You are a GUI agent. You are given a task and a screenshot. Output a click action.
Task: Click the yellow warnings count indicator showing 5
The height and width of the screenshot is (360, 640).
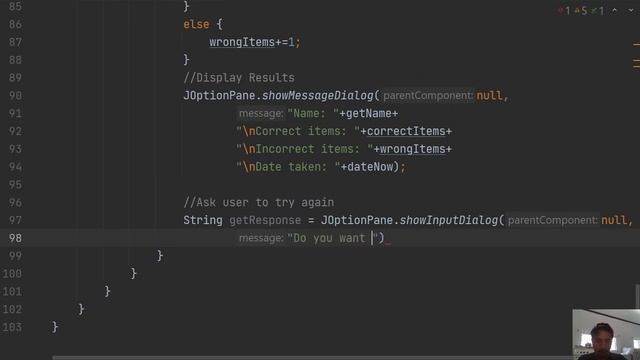pyautogui.click(x=581, y=11)
